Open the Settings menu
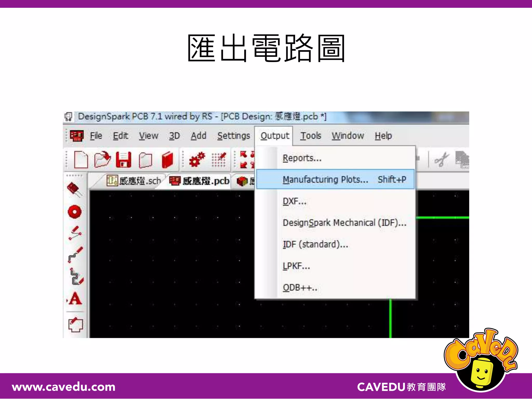The height and width of the screenshot is (399, 532). [234, 136]
